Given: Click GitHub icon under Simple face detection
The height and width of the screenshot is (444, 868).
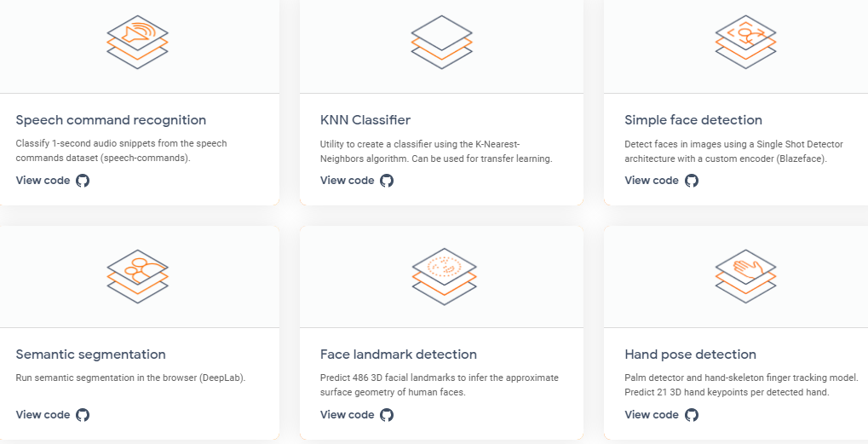Looking at the screenshot, I should pyautogui.click(x=692, y=181).
